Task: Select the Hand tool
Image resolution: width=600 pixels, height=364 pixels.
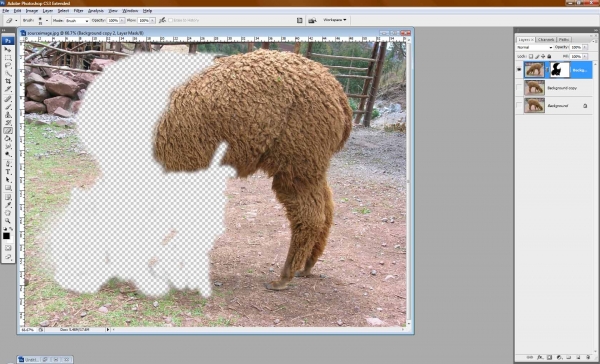Action: [x=8, y=213]
